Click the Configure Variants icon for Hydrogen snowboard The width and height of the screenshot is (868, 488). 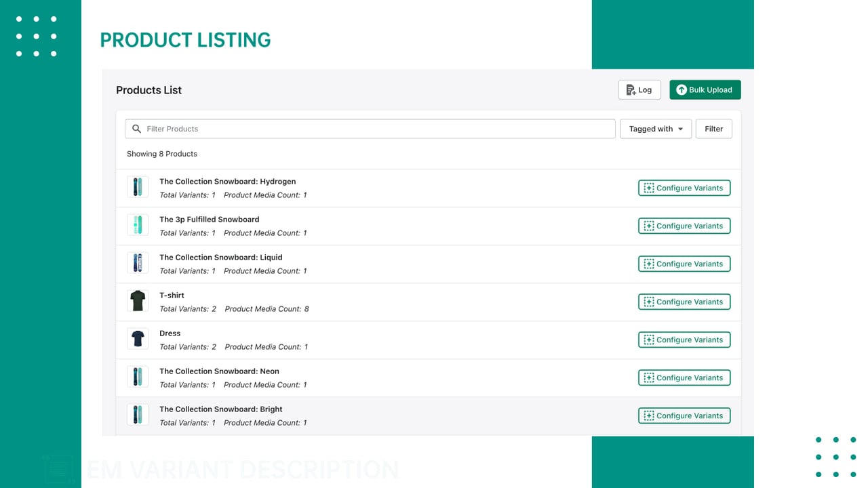click(648, 188)
